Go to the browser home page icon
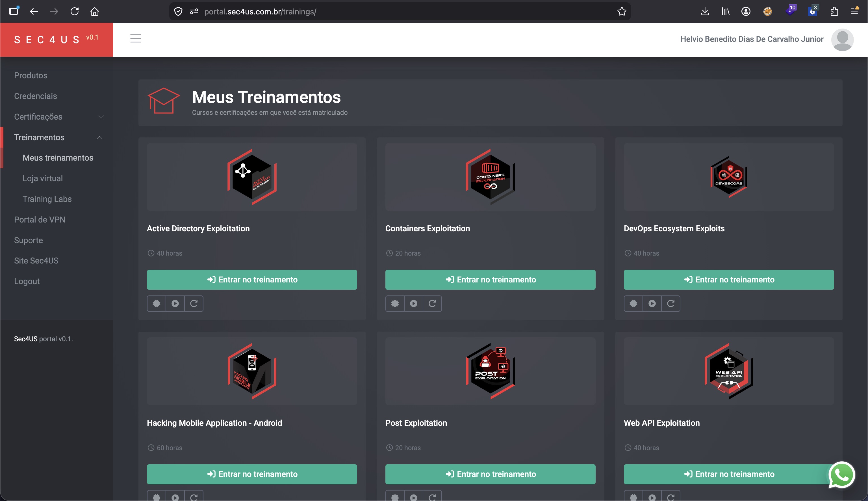The width and height of the screenshot is (868, 501). [95, 11]
